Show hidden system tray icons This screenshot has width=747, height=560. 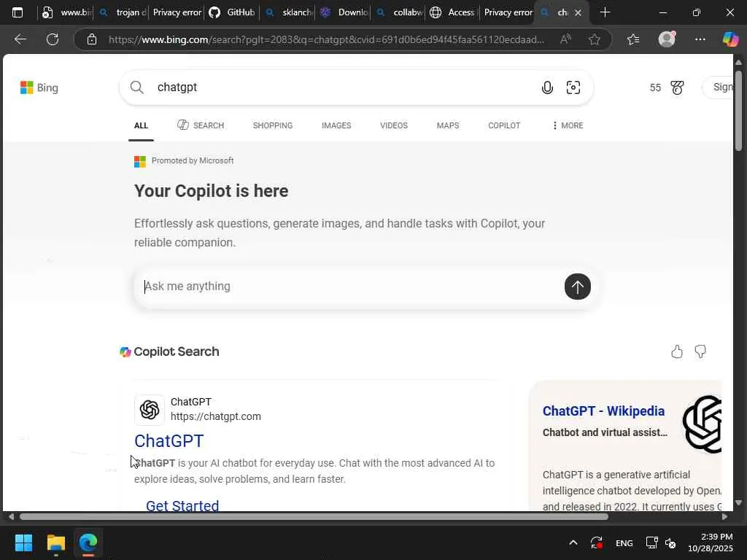(573, 542)
